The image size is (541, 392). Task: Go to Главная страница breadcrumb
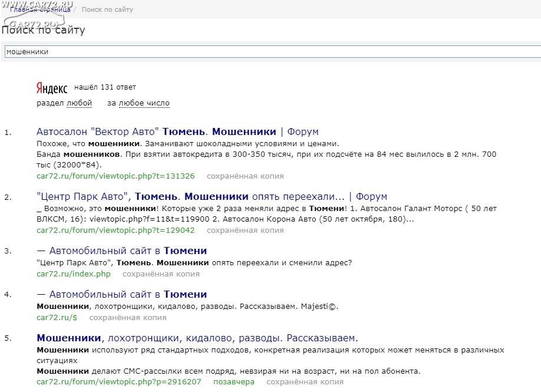click(40, 9)
